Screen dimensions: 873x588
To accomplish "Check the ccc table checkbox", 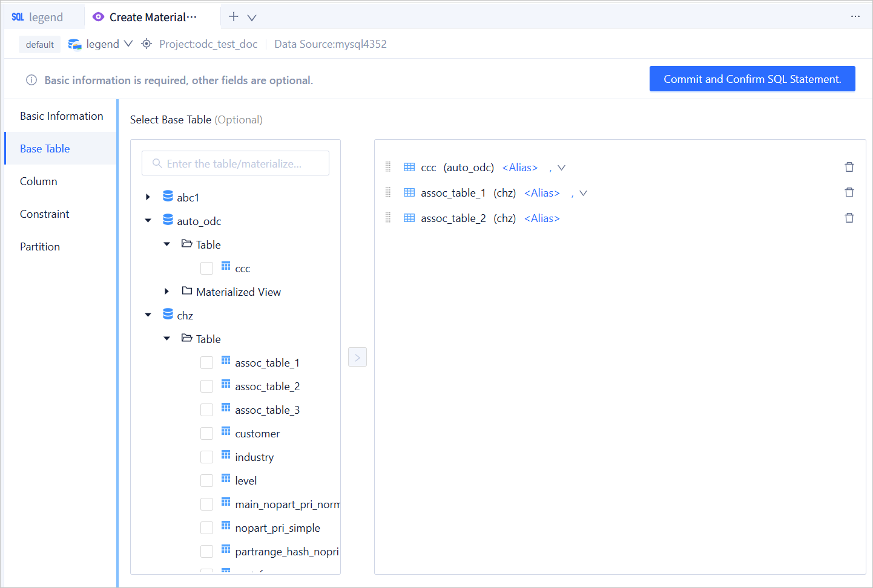I will 206,269.
